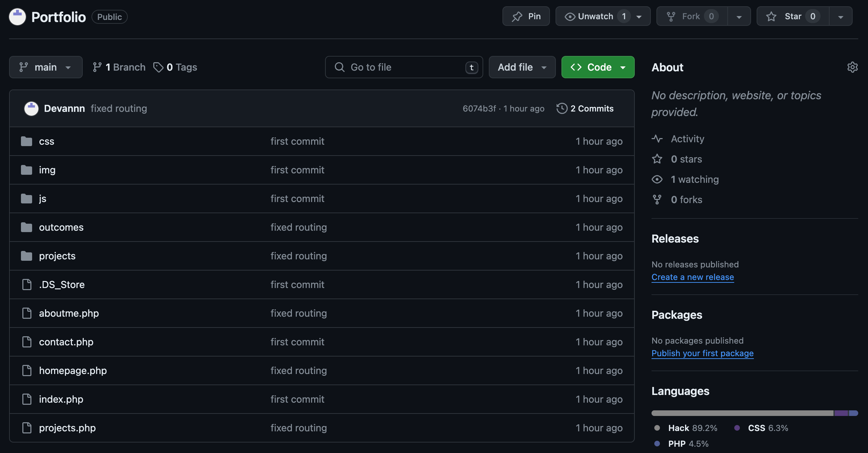The height and width of the screenshot is (453, 868).
Task: Click first commit message on img row
Action: click(297, 170)
